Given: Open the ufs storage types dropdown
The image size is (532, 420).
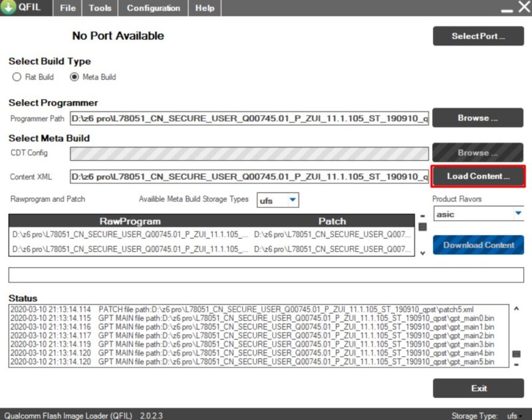Looking at the screenshot, I should tap(278, 200).
